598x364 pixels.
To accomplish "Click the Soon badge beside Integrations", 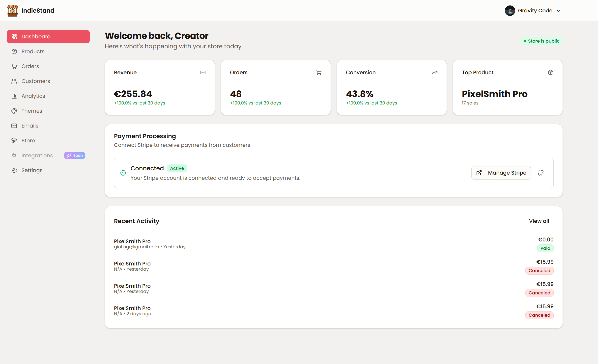I will (75, 156).
